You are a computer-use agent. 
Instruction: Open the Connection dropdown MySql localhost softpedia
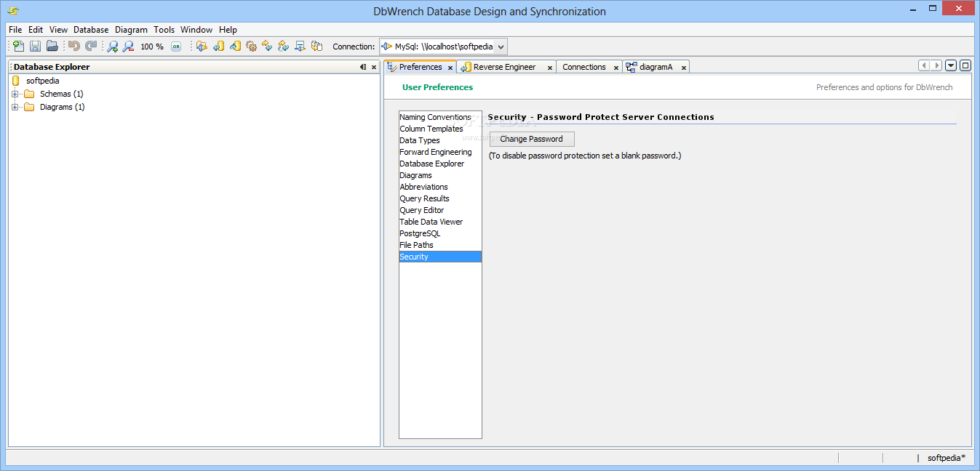pyautogui.click(x=443, y=47)
